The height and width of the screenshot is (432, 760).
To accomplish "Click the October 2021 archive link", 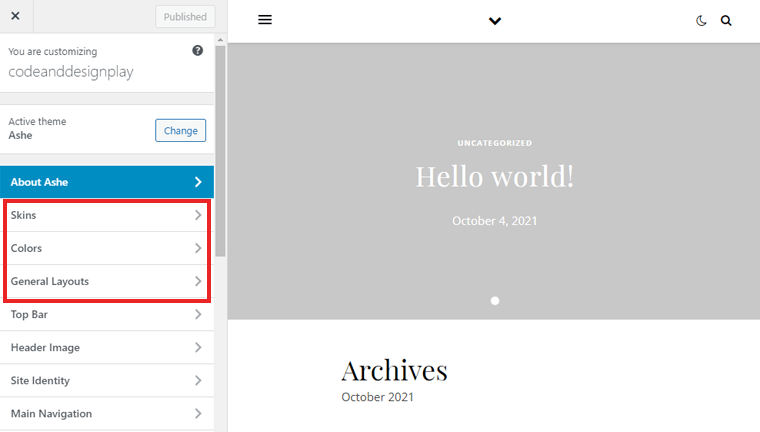I will coord(377,397).
